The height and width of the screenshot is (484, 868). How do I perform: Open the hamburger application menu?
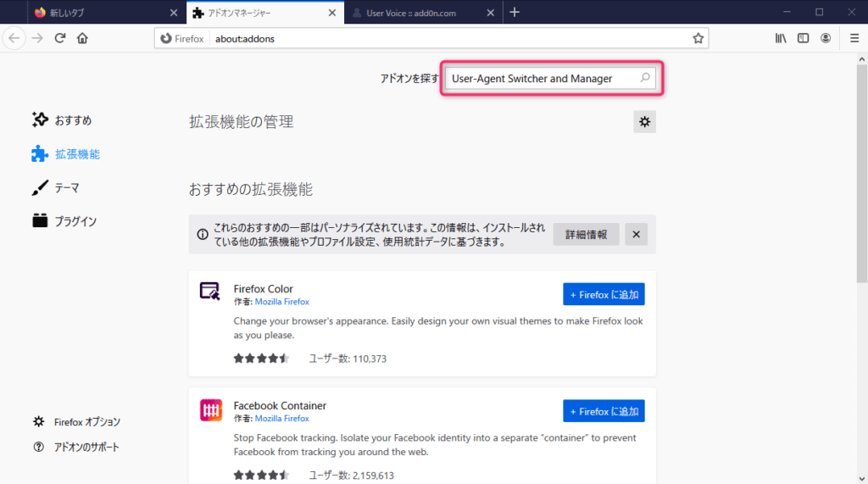[854, 38]
